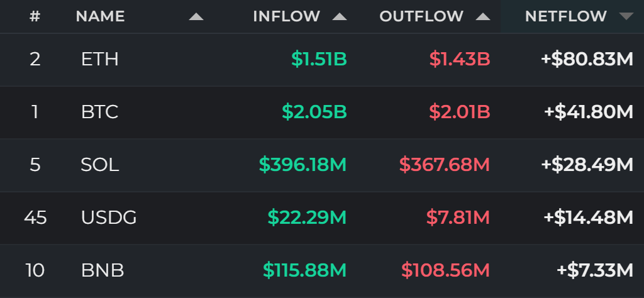Screen dimensions: 644x298
Task: Open the ETH token row
Action: [x=322, y=60]
